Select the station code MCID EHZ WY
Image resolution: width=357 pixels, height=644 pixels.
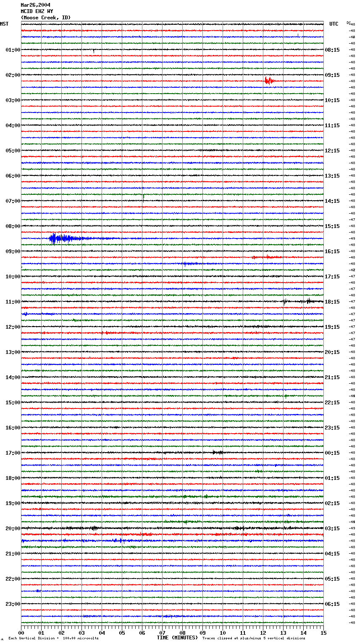pyautogui.click(x=37, y=11)
